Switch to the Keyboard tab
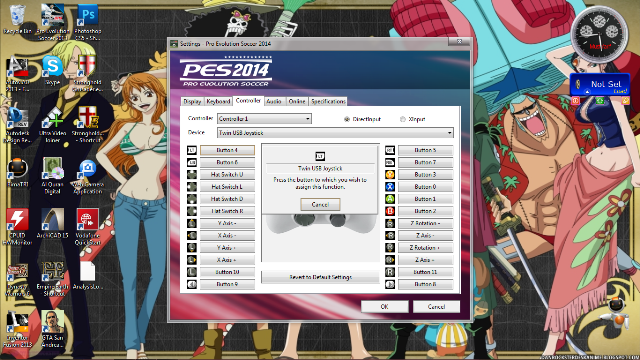Screen dimensions: 640x360 tap(218, 101)
